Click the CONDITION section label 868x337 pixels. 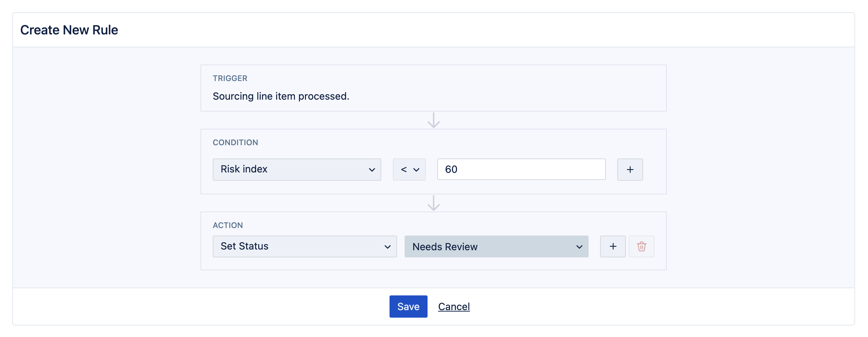click(x=235, y=142)
